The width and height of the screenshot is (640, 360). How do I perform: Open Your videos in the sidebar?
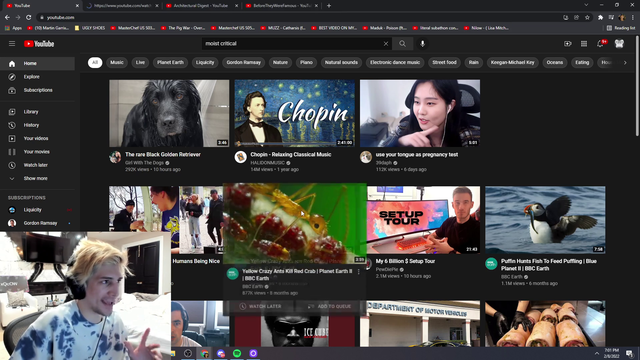click(x=38, y=138)
